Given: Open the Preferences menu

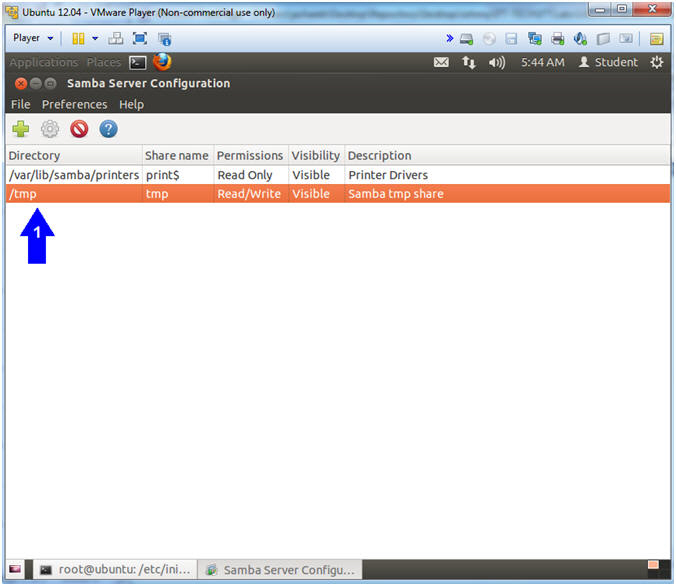Looking at the screenshot, I should click(x=75, y=104).
